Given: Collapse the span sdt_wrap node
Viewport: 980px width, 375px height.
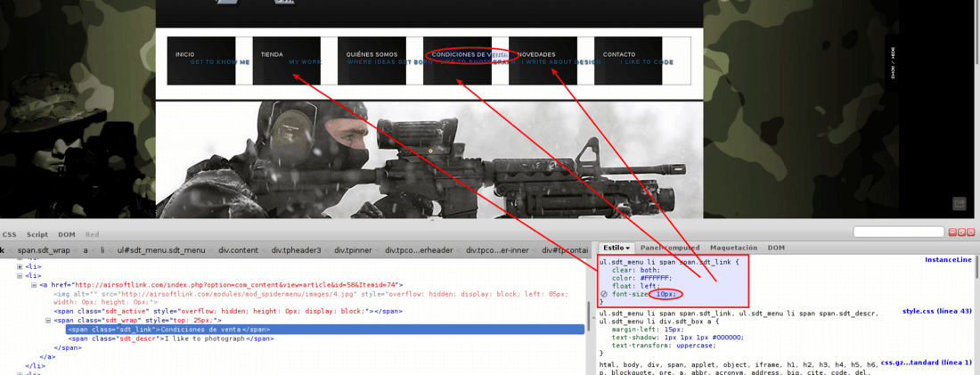Looking at the screenshot, I should [48, 321].
